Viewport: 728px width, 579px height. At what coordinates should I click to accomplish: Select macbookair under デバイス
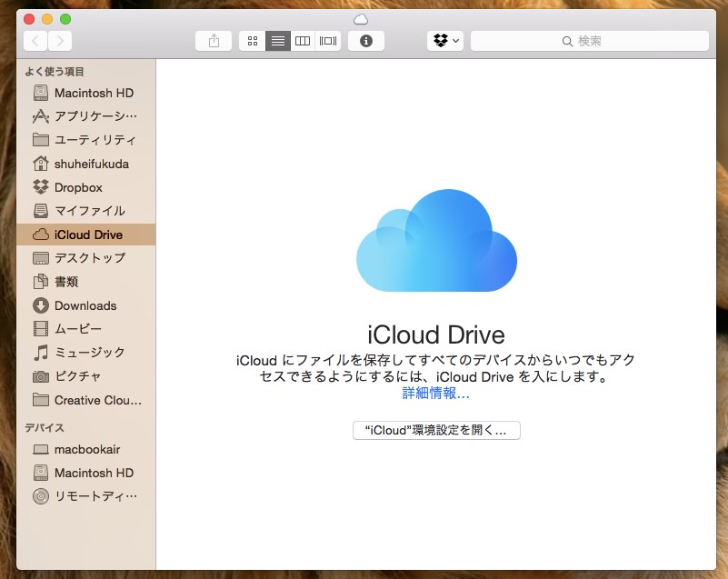point(86,449)
